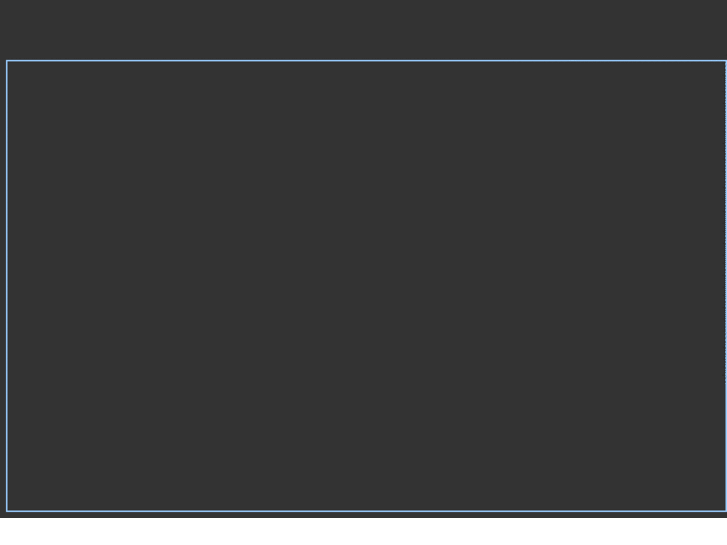Click the blue bottom border of the panel

coord(366,511)
